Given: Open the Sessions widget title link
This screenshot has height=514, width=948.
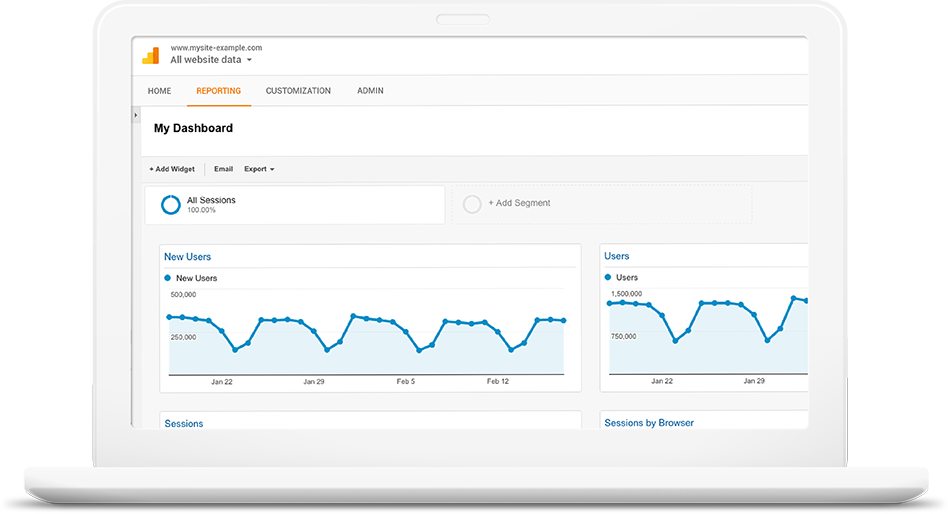Looking at the screenshot, I should click(183, 423).
